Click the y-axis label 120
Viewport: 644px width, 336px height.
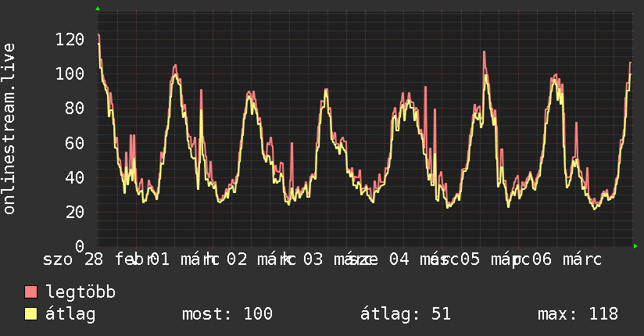point(70,39)
